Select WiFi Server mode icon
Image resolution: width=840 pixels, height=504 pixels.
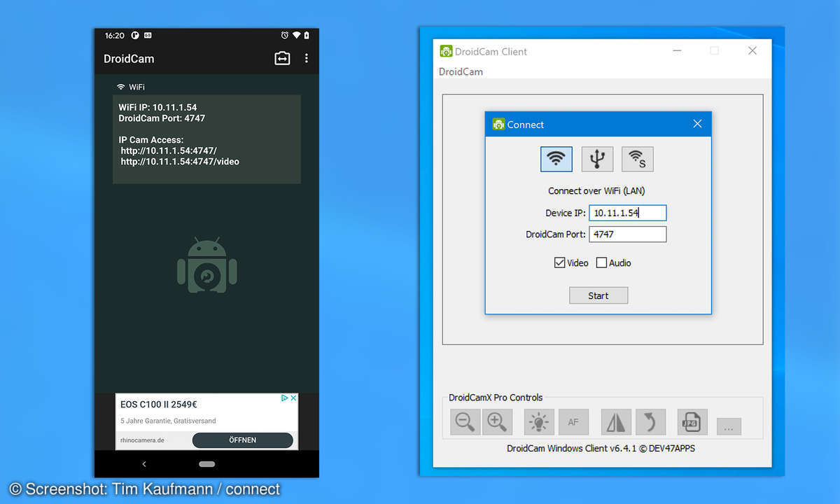(638, 160)
